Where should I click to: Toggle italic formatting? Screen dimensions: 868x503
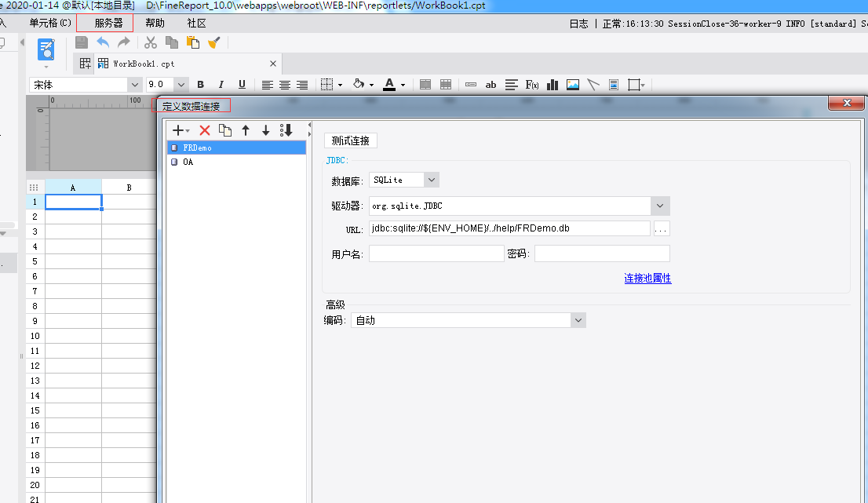coord(221,85)
